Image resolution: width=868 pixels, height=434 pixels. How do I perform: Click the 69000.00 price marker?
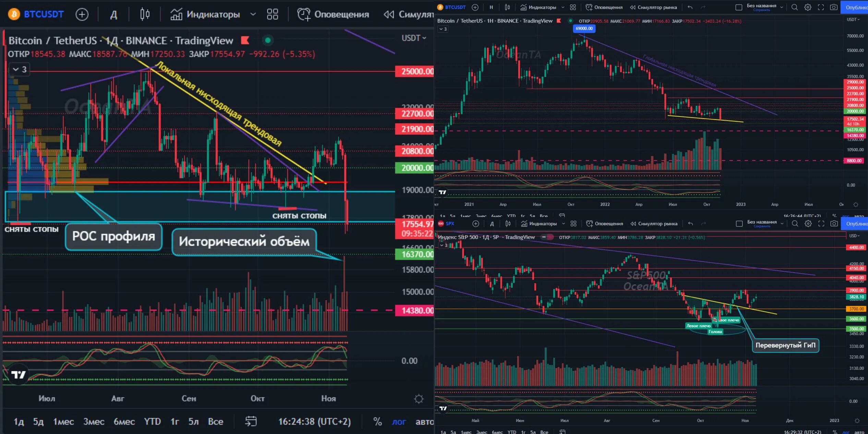tap(584, 28)
